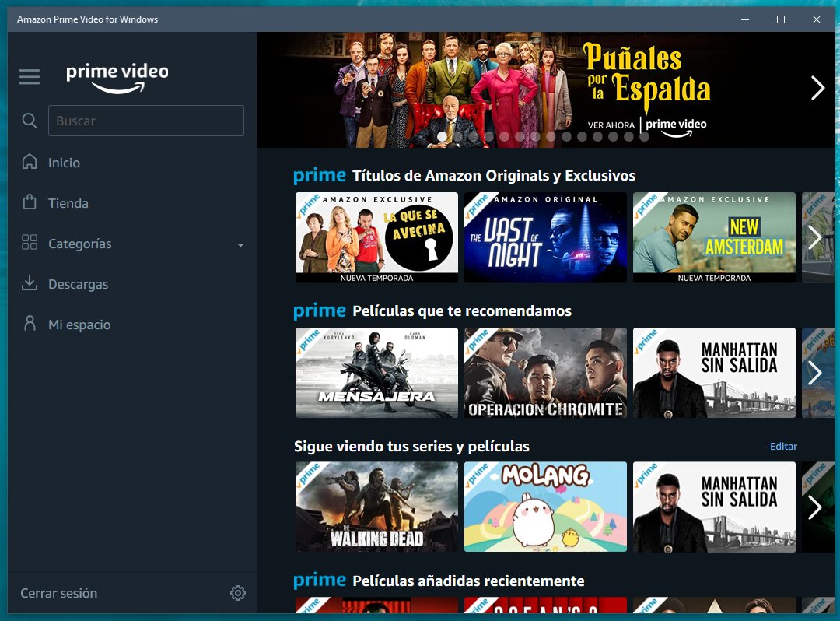Click the Descargas download icon

tap(30, 283)
